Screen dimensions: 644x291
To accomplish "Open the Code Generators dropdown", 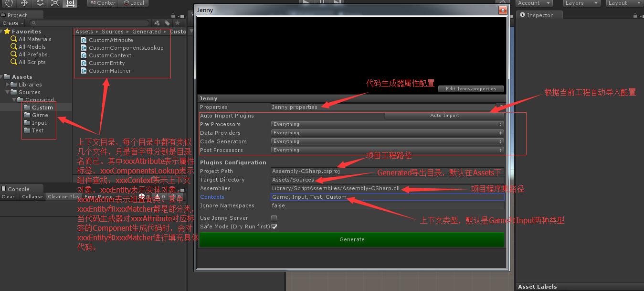I will (x=387, y=141).
